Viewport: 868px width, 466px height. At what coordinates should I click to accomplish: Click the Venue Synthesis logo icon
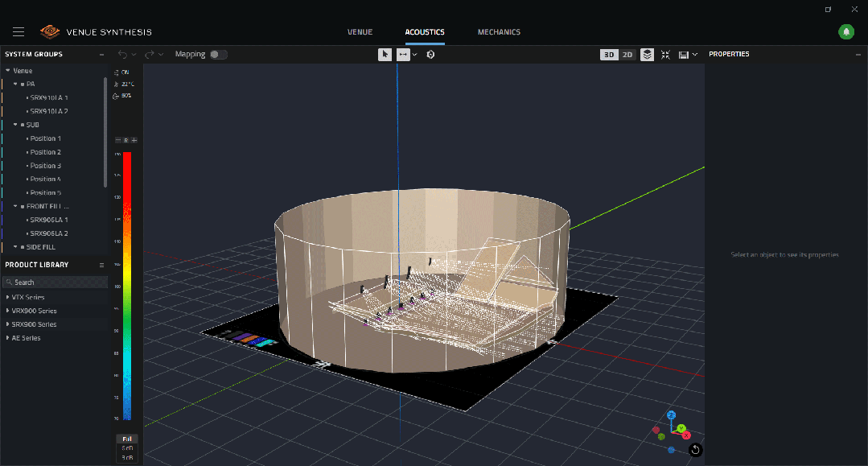click(x=50, y=31)
